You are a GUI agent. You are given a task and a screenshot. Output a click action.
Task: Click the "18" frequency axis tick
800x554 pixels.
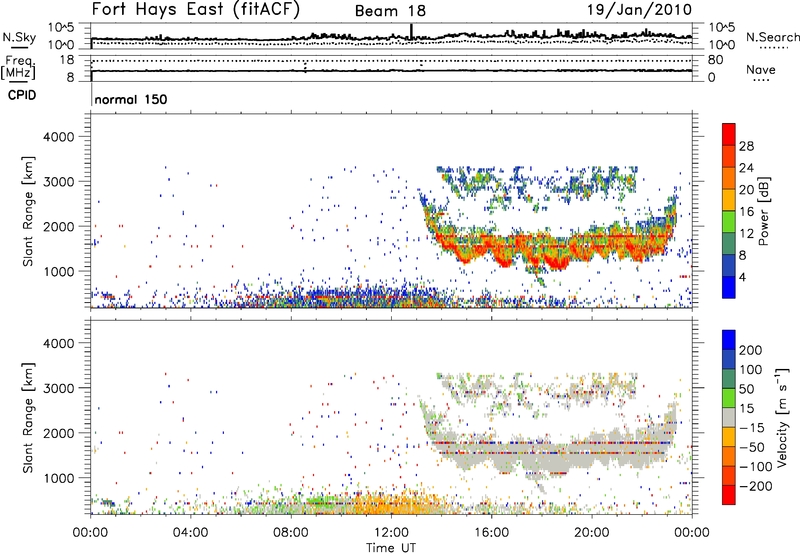coord(67,60)
